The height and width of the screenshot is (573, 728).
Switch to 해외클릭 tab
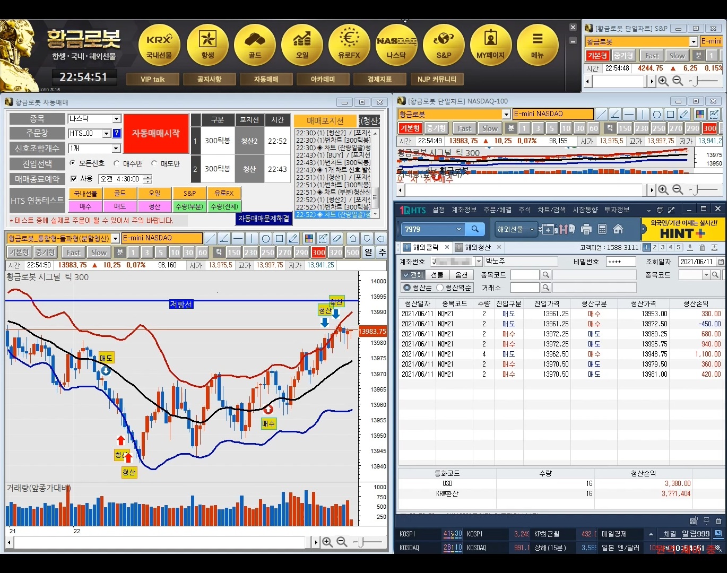pos(426,247)
